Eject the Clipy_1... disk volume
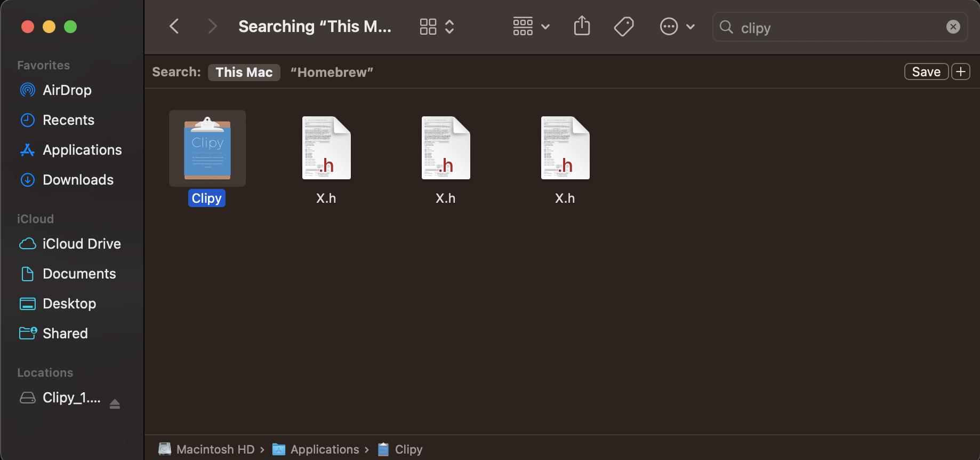 [x=115, y=404]
